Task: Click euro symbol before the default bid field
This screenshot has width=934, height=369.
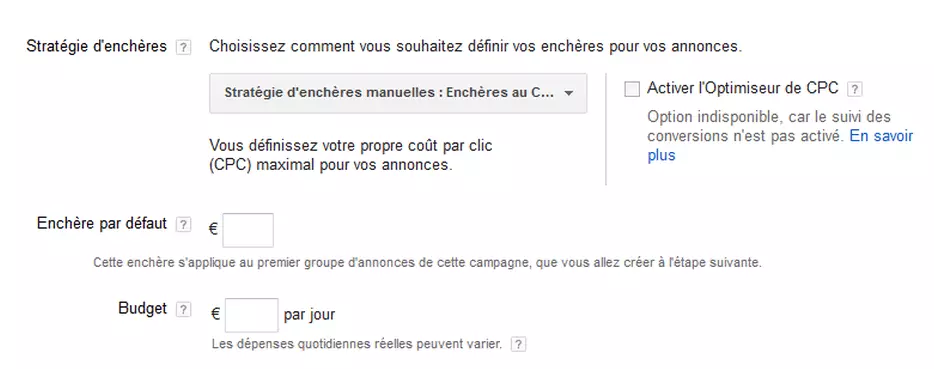Action: [x=214, y=228]
